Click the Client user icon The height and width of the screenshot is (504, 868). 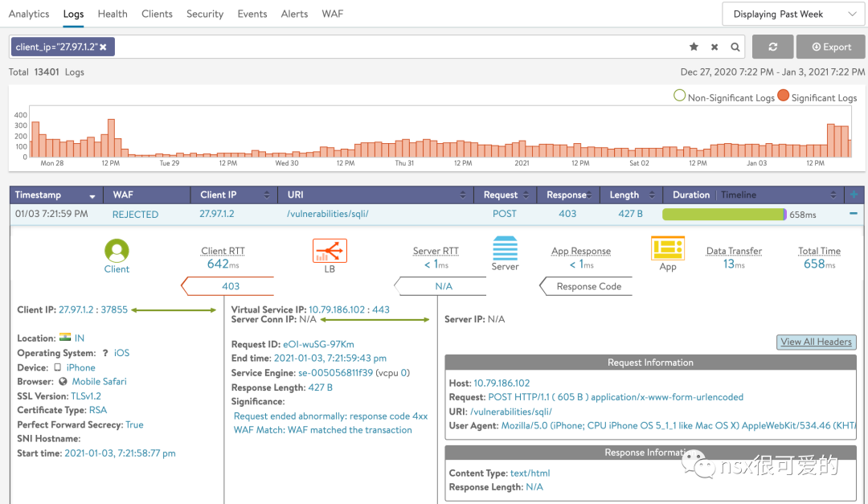click(117, 251)
